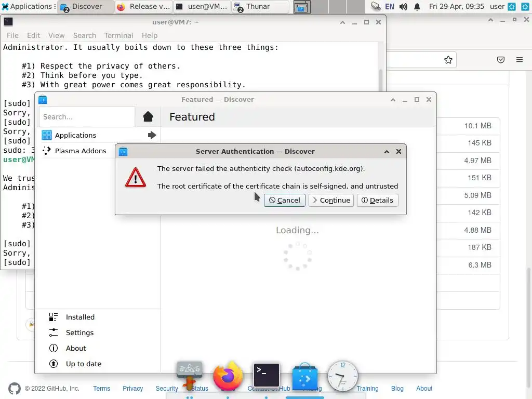The width and height of the screenshot is (532, 399).
Task: Shade the Server Authentication dialog
Action: [x=387, y=152]
